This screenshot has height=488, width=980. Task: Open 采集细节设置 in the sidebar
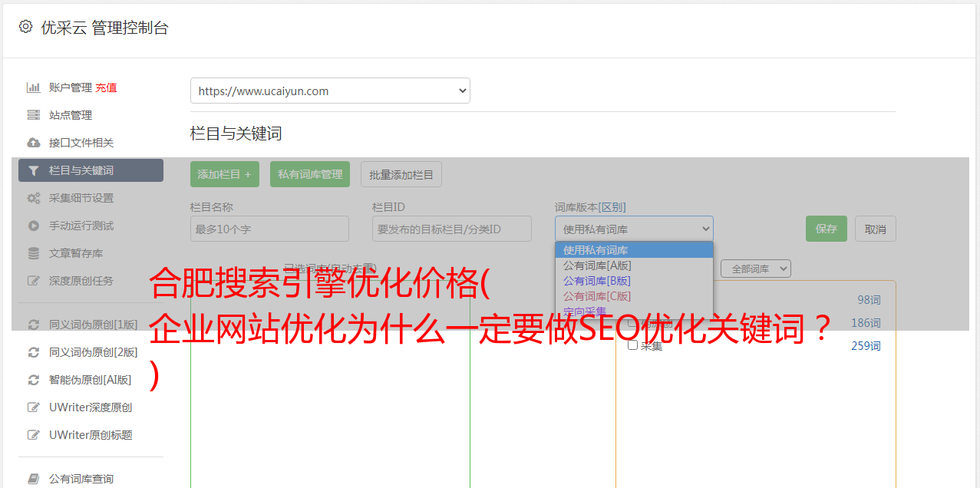pos(81,198)
